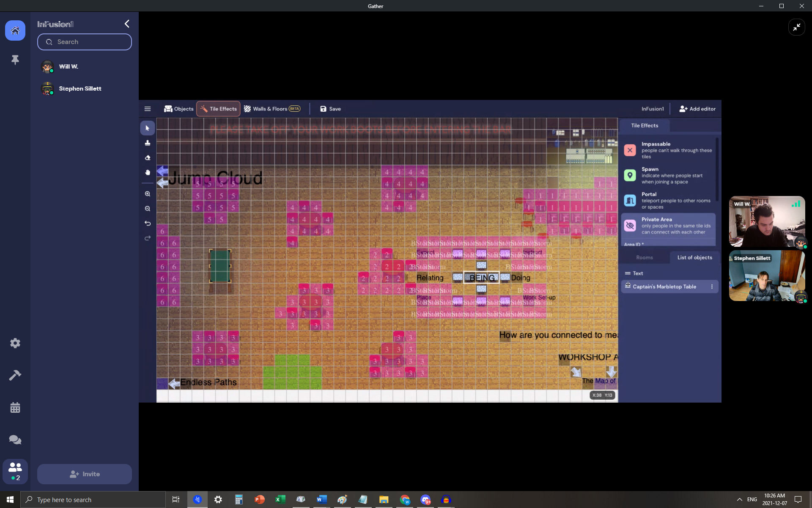
Task: Select the Impassable tile effect
Action: click(x=667, y=150)
